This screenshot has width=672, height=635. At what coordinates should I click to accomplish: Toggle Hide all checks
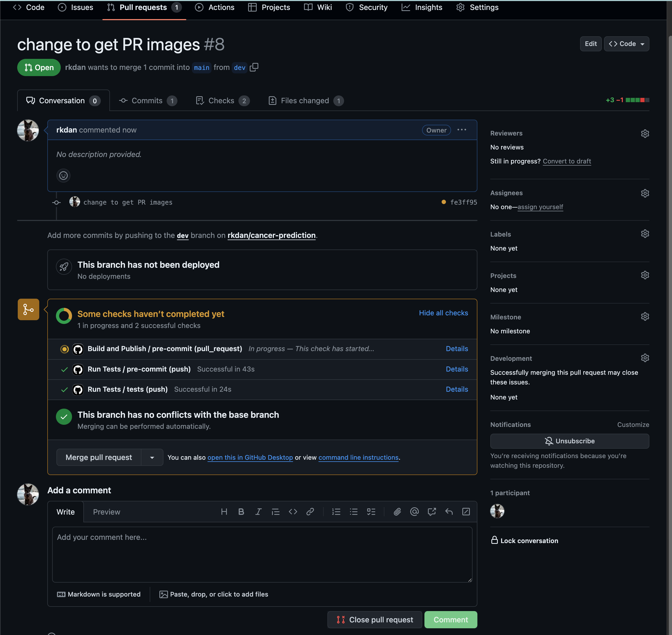point(443,313)
